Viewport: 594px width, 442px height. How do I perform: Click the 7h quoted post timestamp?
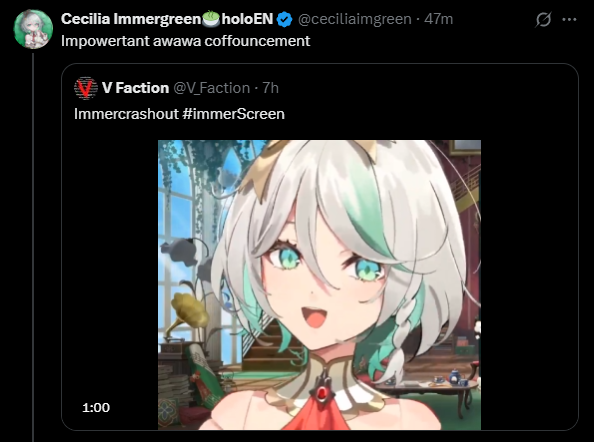tap(270, 88)
